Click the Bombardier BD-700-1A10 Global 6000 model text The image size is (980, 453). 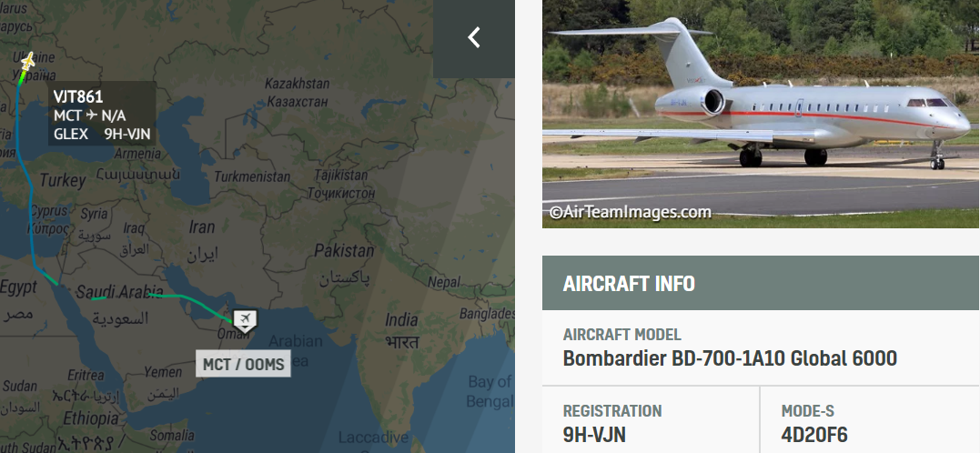point(730,358)
